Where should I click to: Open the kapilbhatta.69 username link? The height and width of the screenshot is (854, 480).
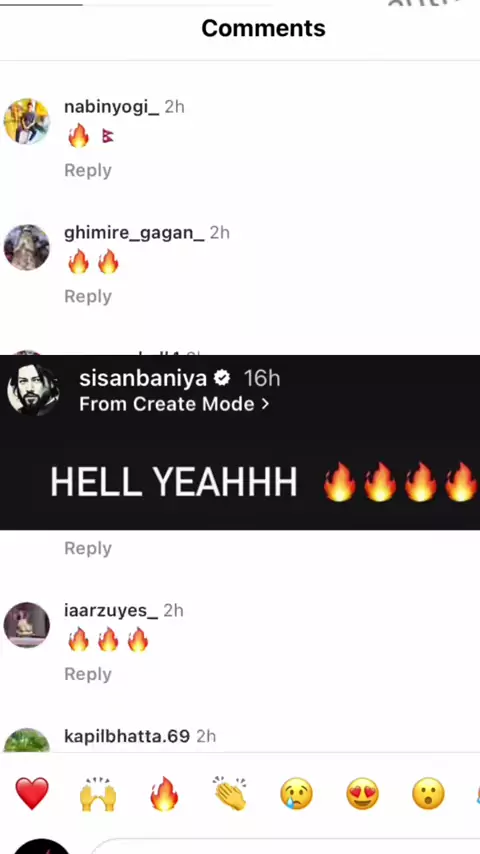[127, 736]
